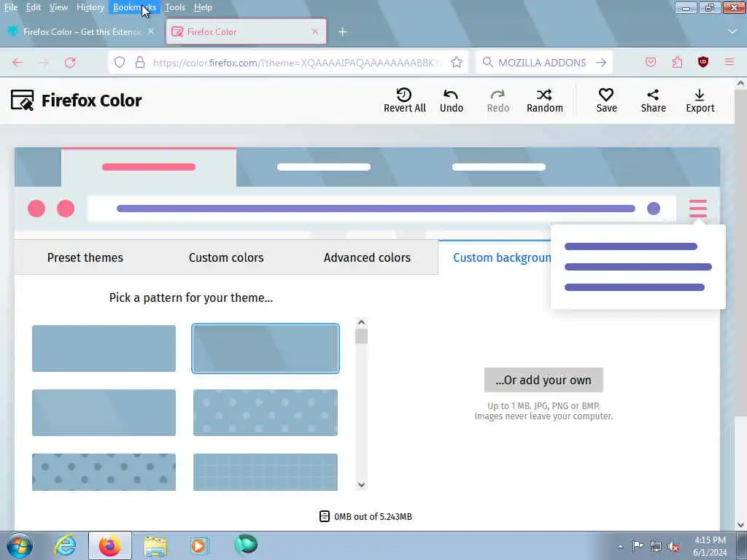This screenshot has height=560, width=747.
Task: Bookmark this page with star icon
Action: point(457,63)
